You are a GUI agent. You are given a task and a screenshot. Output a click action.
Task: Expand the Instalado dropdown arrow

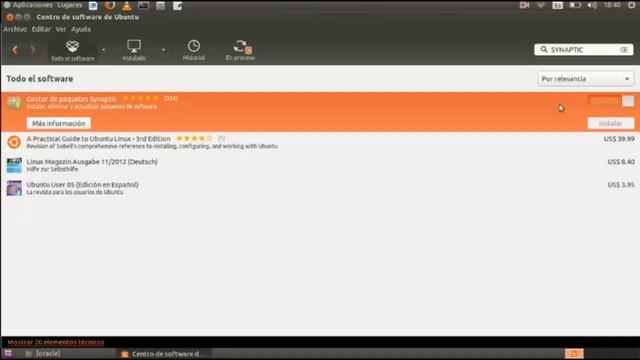click(x=163, y=50)
